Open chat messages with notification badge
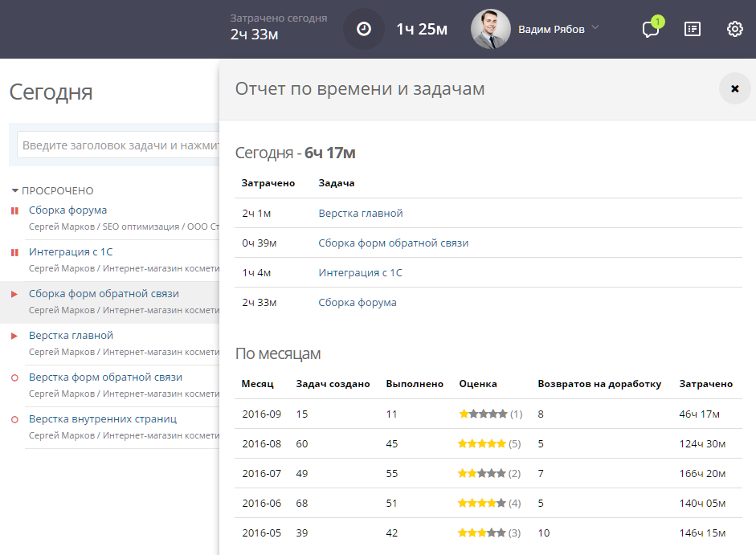Viewport: 756px width, 555px height. [650, 29]
